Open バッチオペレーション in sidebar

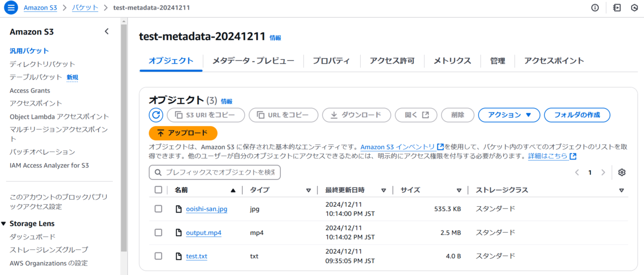[42, 152]
